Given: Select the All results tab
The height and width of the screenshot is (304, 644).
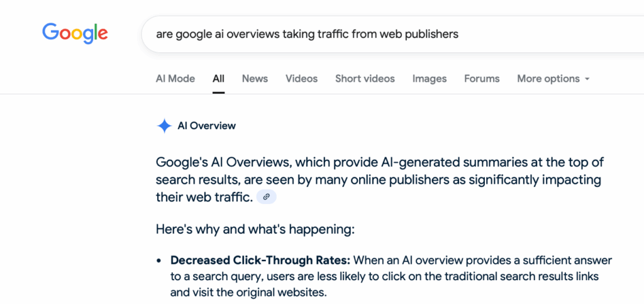Looking at the screenshot, I should pyautogui.click(x=218, y=79).
